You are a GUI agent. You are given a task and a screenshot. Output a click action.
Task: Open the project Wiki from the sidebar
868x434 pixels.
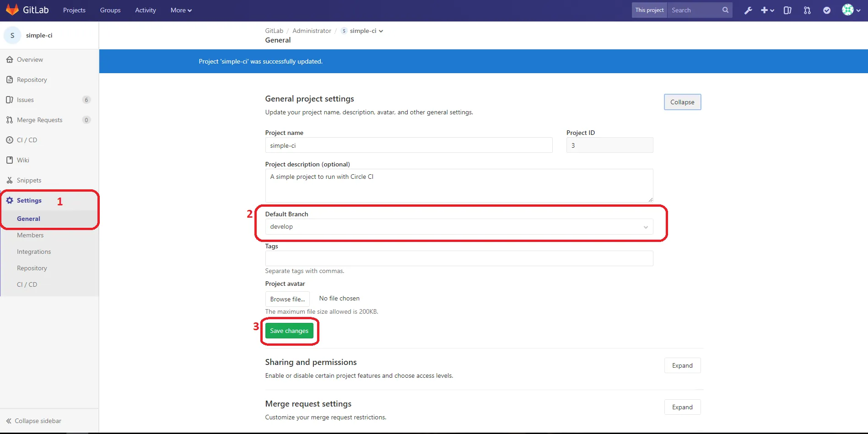[x=23, y=160]
